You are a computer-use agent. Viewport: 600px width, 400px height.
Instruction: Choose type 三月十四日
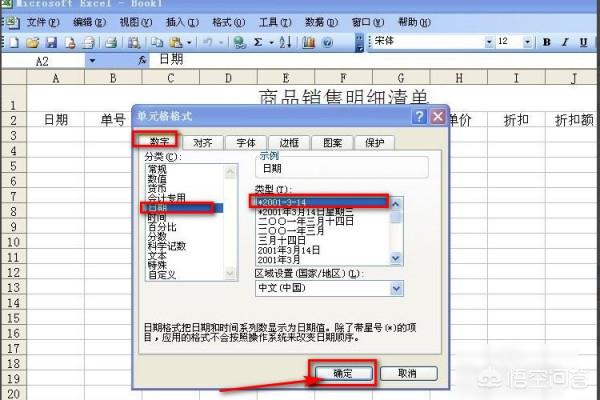[x=282, y=240]
